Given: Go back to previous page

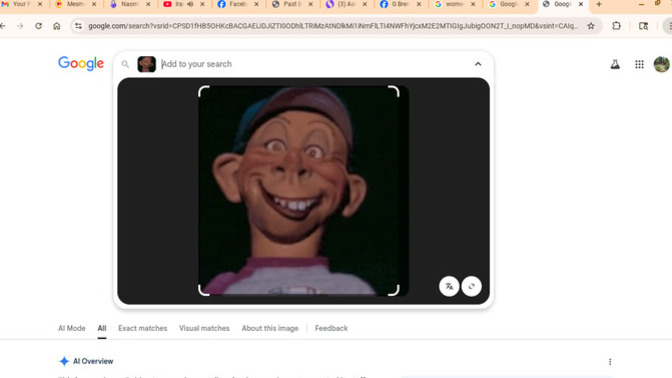Looking at the screenshot, I should coord(3,26).
